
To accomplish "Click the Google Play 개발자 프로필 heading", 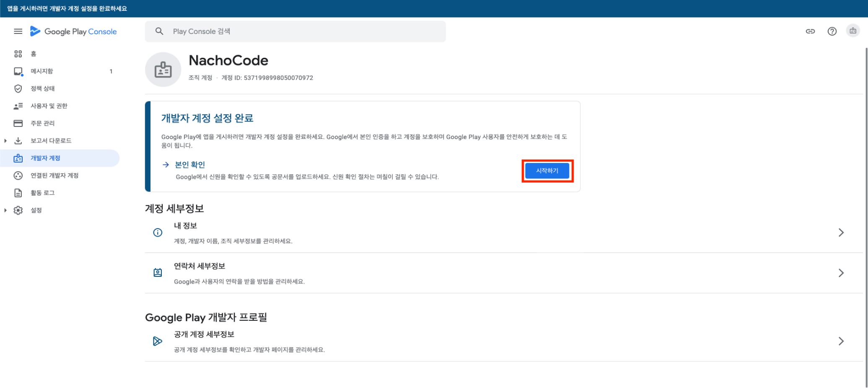I will pos(206,317).
